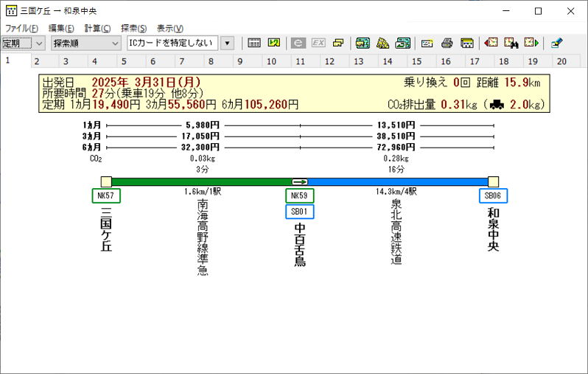Click the green Nankai line segment bar
The height and width of the screenshot is (374, 588).
coord(202,182)
